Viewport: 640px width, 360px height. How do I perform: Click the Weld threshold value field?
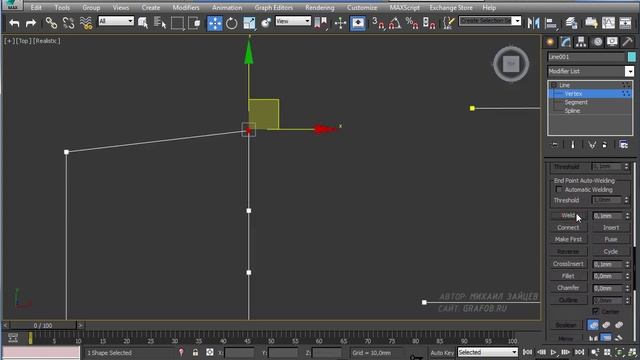click(x=608, y=216)
